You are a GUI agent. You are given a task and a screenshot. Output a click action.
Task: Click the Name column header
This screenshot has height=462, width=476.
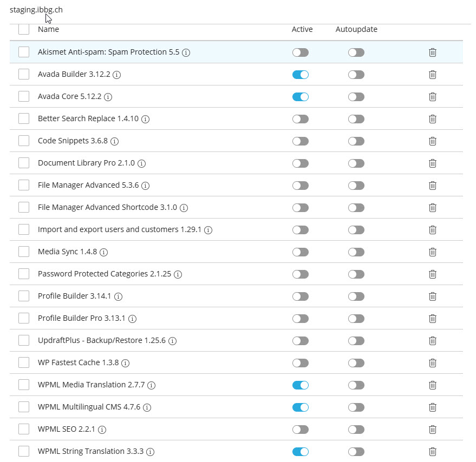48,29
